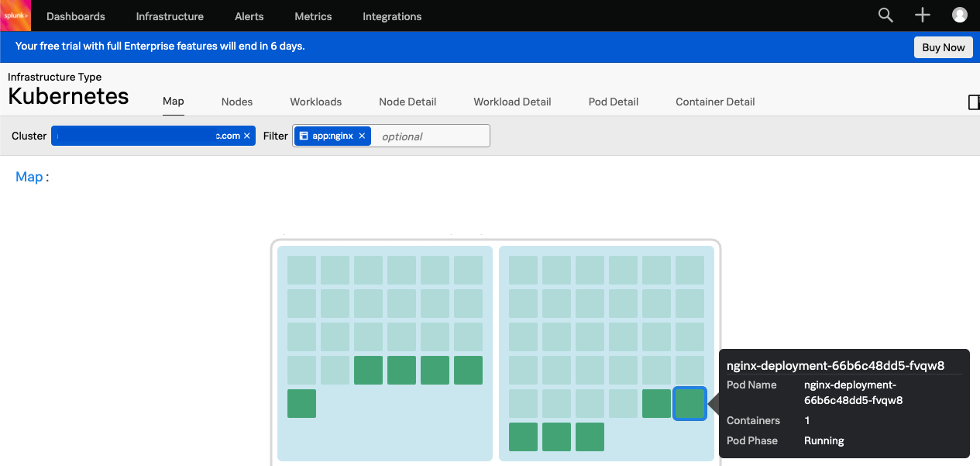Viewport: 980px width, 466px height.
Task: Open the user profile avatar
Action: tap(960, 16)
